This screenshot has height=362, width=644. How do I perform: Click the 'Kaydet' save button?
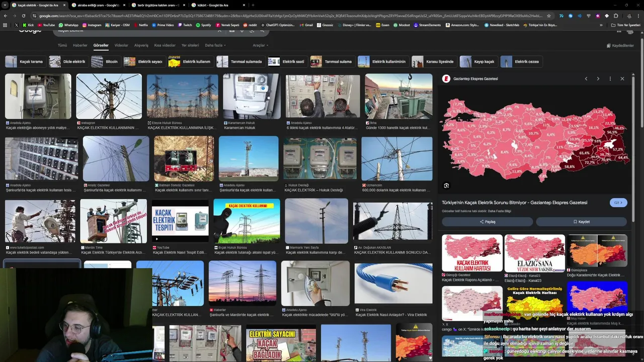[581, 222]
